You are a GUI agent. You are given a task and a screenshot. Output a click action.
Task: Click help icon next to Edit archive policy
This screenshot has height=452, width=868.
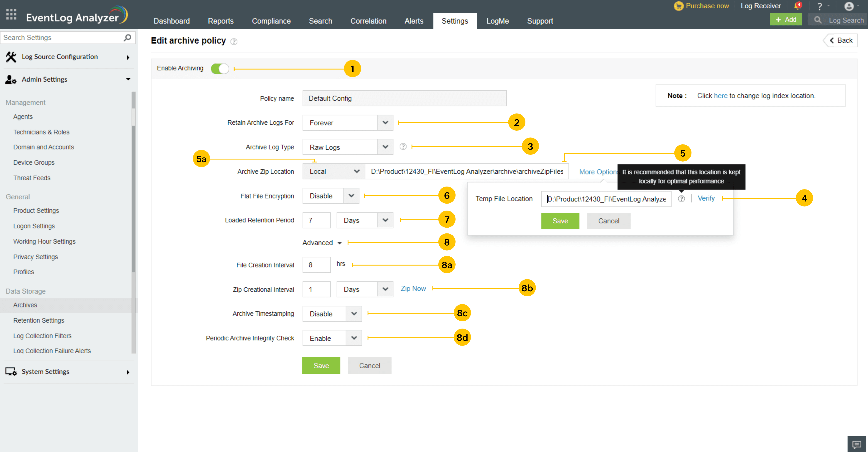[x=234, y=42]
